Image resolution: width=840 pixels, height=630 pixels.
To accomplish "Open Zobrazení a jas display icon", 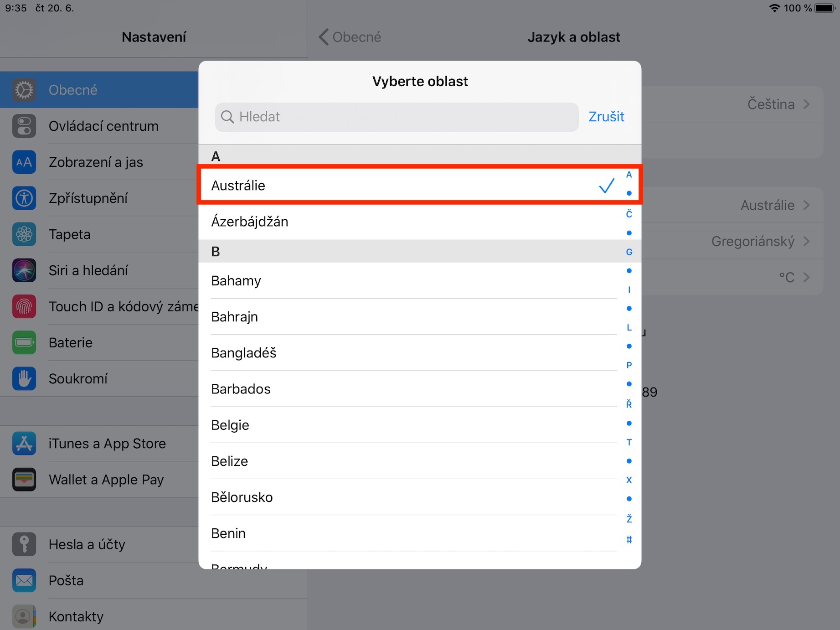I will [24, 162].
